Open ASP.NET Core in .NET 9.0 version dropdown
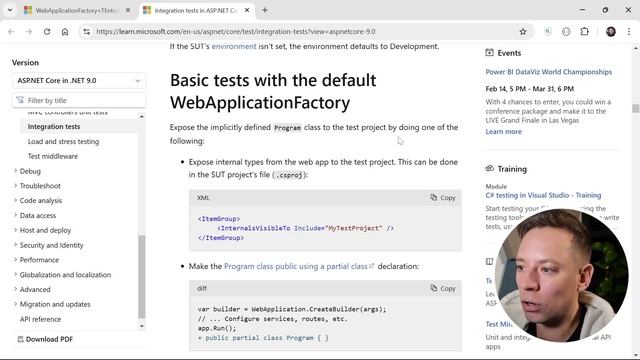 click(x=79, y=80)
